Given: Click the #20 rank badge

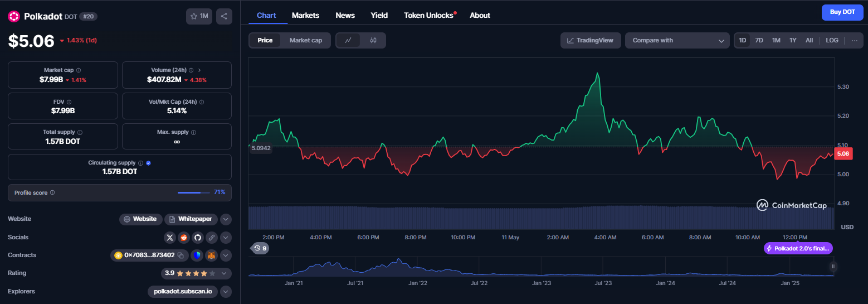Looking at the screenshot, I should tap(89, 17).
